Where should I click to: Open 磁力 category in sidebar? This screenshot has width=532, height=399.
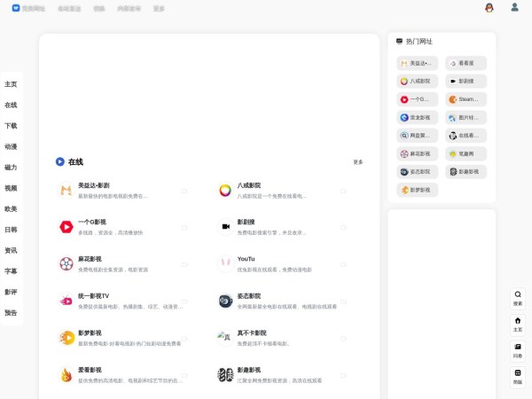click(11, 167)
